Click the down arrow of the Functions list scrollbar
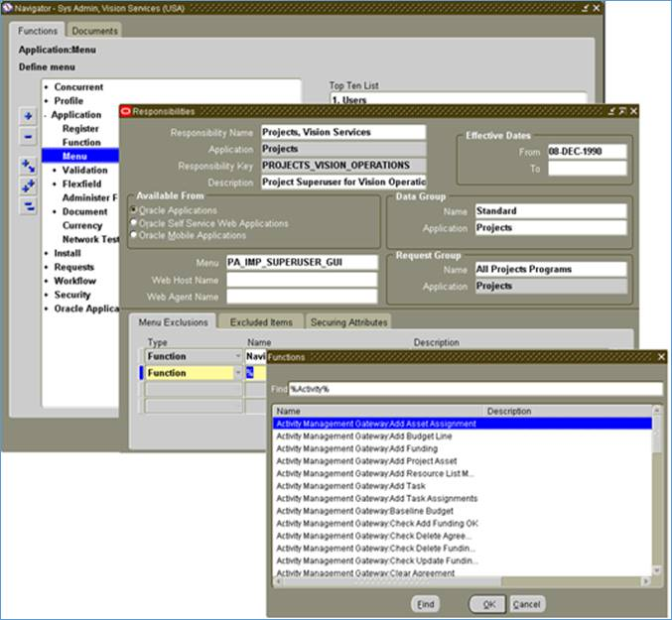672x620 pixels. click(x=656, y=570)
